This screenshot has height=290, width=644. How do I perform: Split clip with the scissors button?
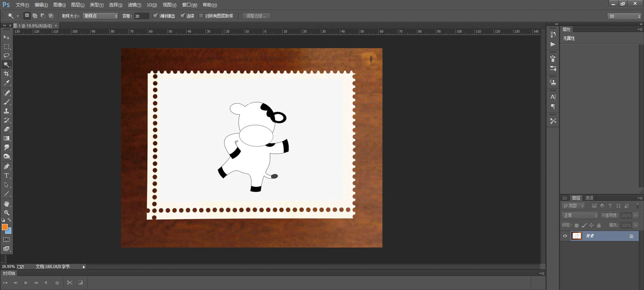point(70,283)
